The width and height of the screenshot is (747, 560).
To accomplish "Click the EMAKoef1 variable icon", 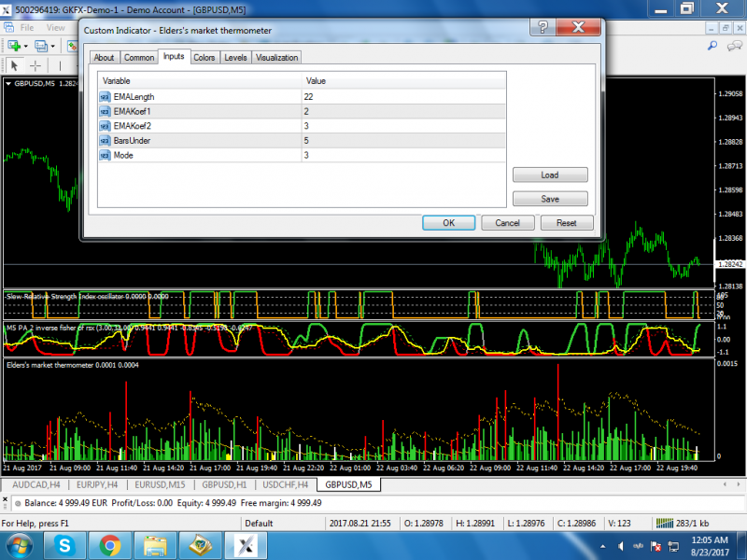I will [105, 111].
